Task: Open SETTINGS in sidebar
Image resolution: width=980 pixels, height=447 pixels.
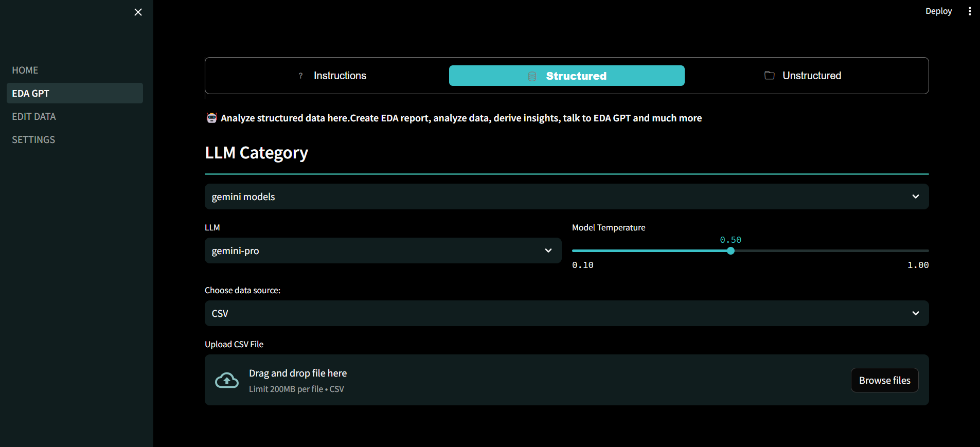Action: coord(75,139)
